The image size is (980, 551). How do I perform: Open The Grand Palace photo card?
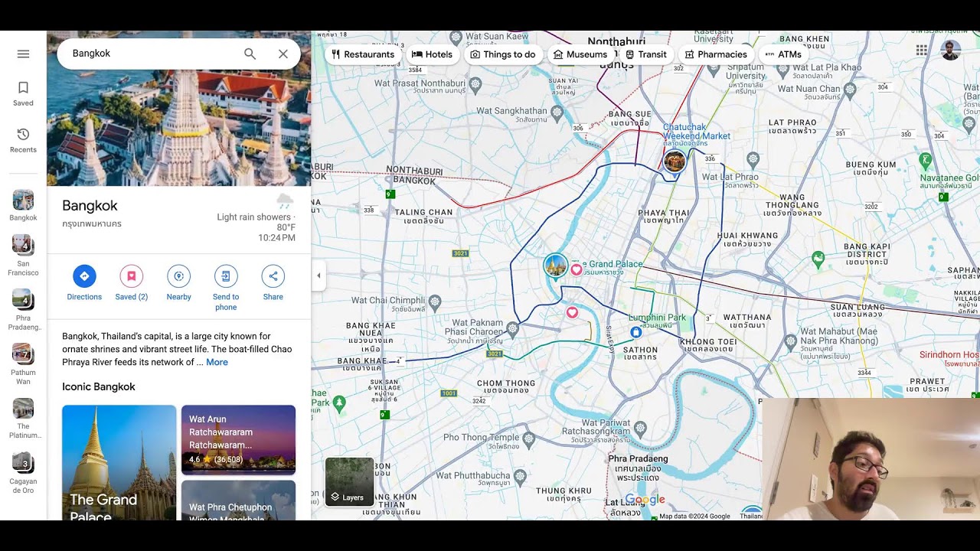click(119, 462)
